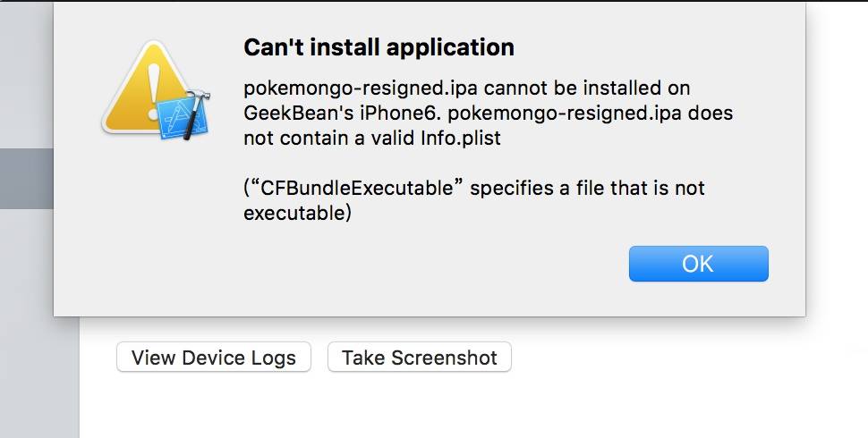Click the word "application" in dialog title
Image resolution: width=868 pixels, height=438 pixels.
pyautogui.click(x=456, y=47)
